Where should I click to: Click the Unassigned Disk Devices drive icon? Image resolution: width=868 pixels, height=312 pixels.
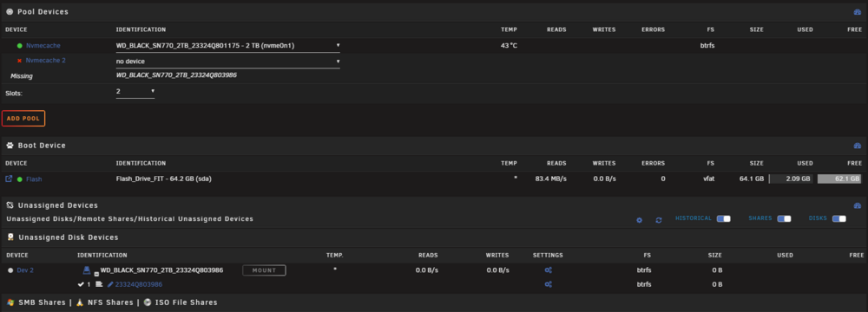[x=10, y=237]
